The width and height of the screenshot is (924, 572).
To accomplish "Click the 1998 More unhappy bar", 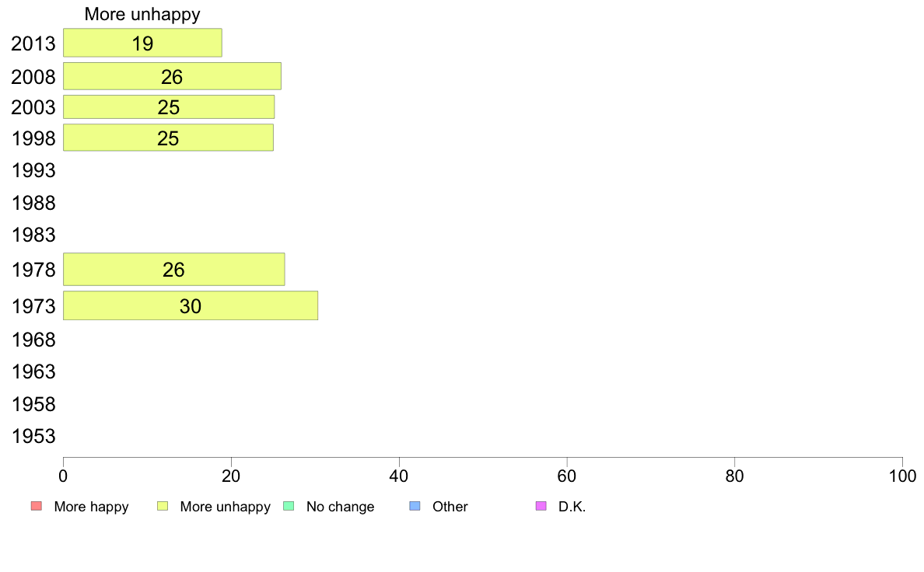I will click(168, 138).
